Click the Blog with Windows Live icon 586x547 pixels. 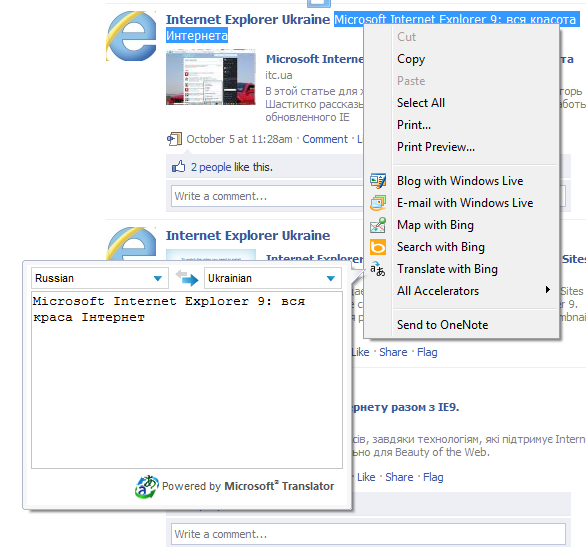click(378, 181)
